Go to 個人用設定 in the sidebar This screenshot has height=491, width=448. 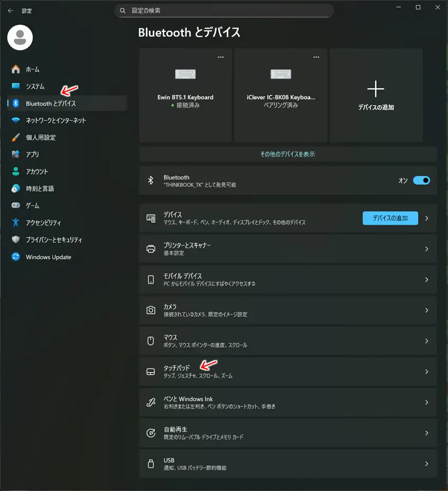(x=41, y=137)
